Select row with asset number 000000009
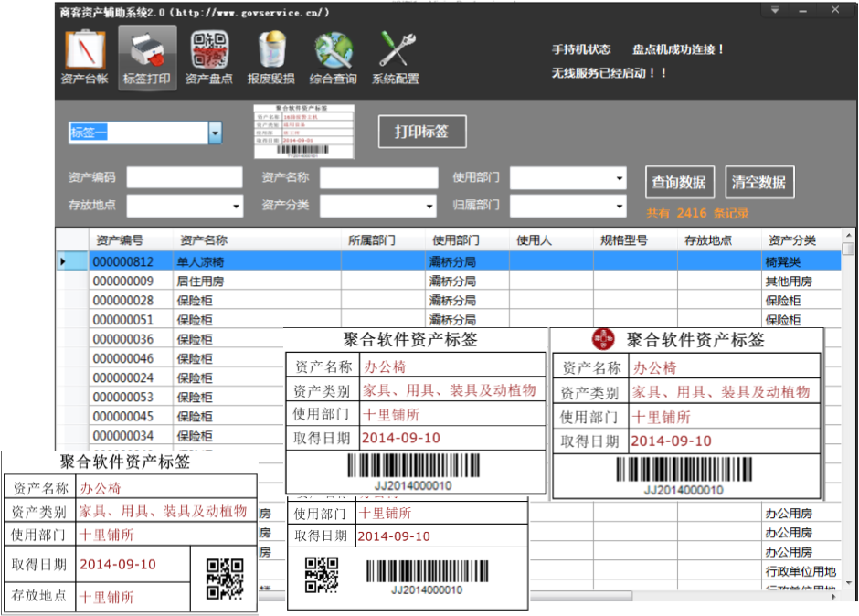Image resolution: width=859 pixels, height=616 pixels. (123, 281)
